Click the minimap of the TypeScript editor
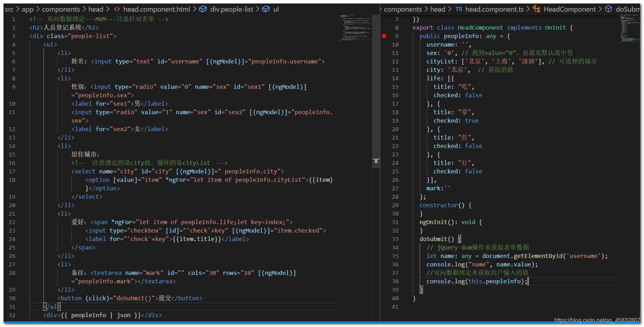The height and width of the screenshot is (327, 644). [x=630, y=29]
